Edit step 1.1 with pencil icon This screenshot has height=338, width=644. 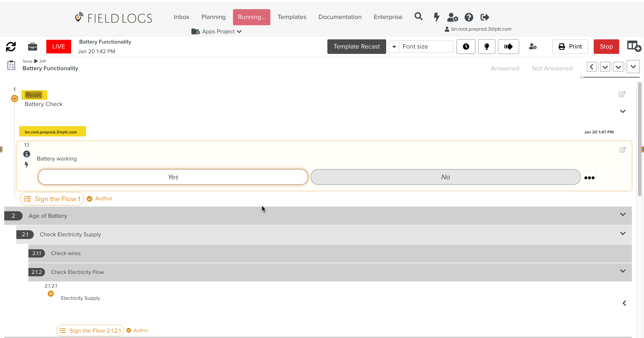pyautogui.click(x=622, y=150)
